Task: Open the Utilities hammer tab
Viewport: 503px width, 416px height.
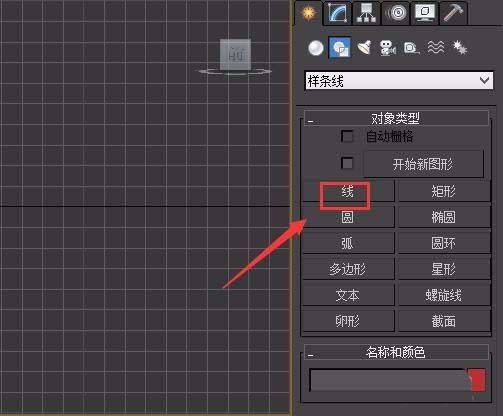Action: 453,13
